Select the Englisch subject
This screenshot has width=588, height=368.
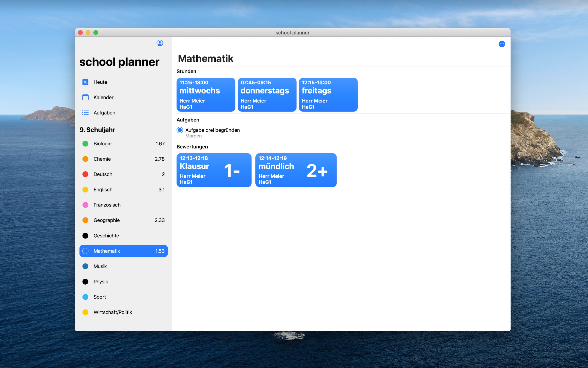[124, 190]
